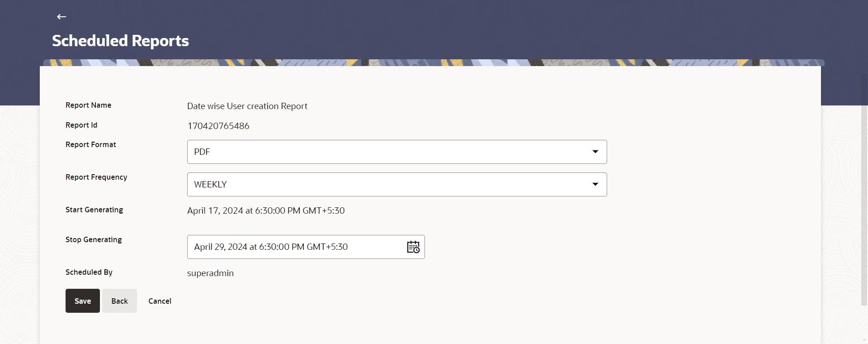Image resolution: width=868 pixels, height=344 pixels.
Task: Click the Report Id label
Action: pyautogui.click(x=81, y=125)
